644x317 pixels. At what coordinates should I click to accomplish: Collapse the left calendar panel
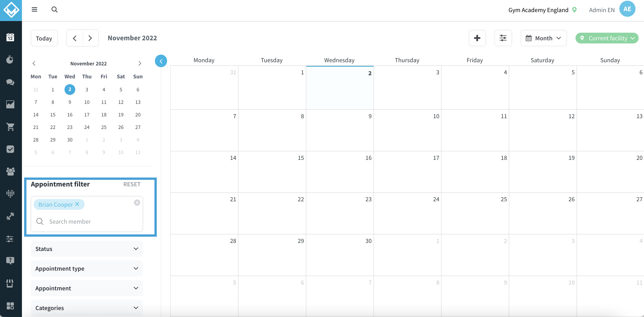(x=161, y=61)
